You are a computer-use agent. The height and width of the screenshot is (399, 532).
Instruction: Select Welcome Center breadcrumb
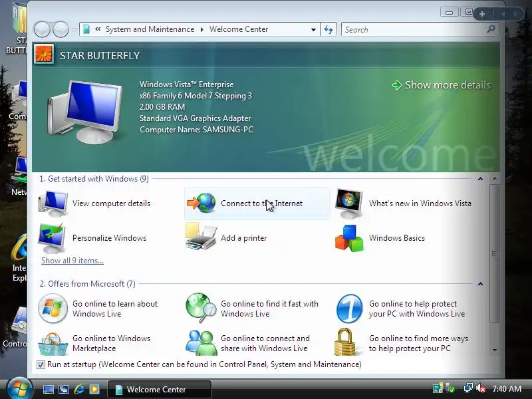pyautogui.click(x=239, y=29)
